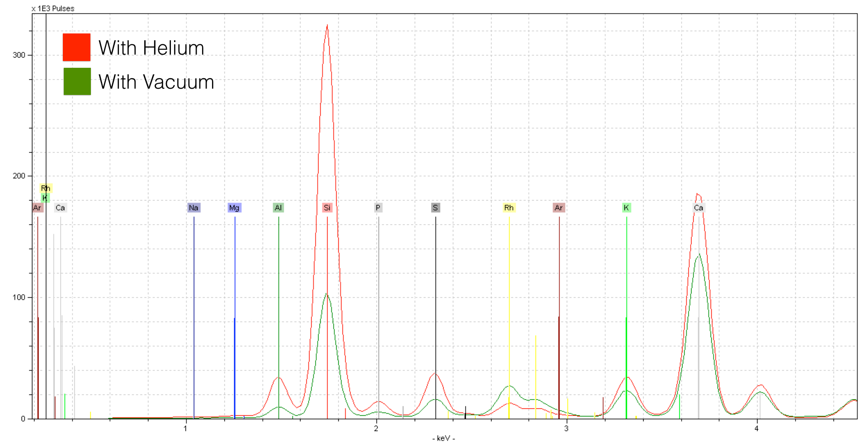Click the "- keV -" x-axis label
868x443 pixels.
click(x=443, y=438)
